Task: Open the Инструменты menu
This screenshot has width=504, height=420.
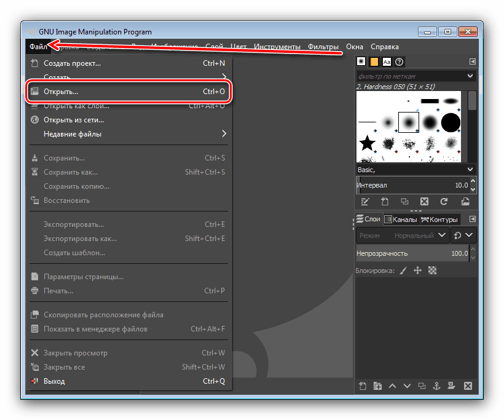Action: coord(277,47)
